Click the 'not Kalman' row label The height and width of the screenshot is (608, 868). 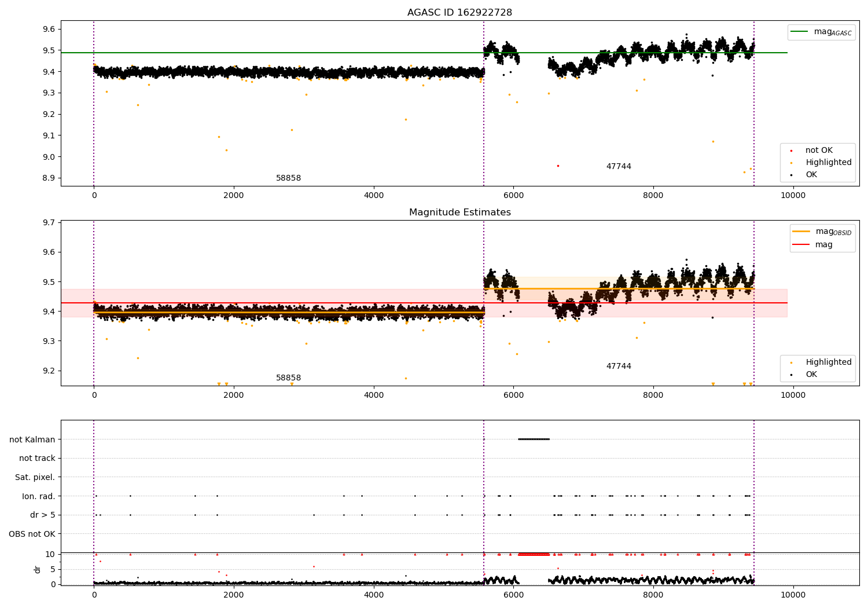pos(32,439)
